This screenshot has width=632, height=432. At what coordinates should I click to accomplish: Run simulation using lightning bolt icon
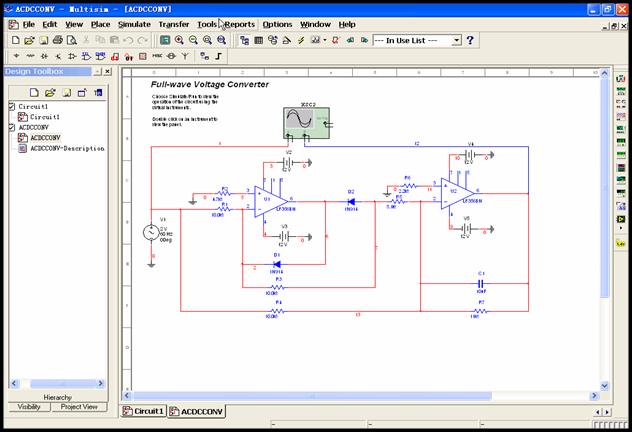coord(301,40)
